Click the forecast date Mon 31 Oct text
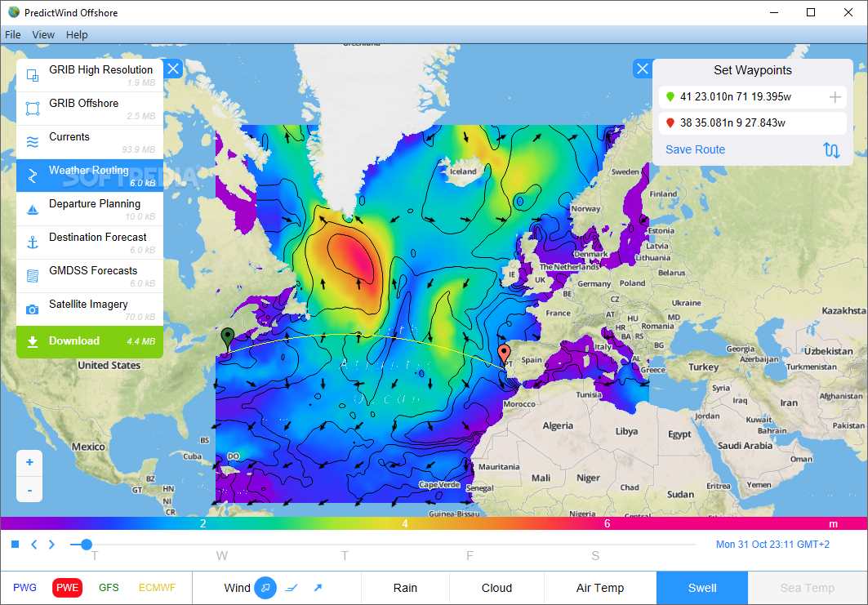868x605 pixels. (772, 544)
